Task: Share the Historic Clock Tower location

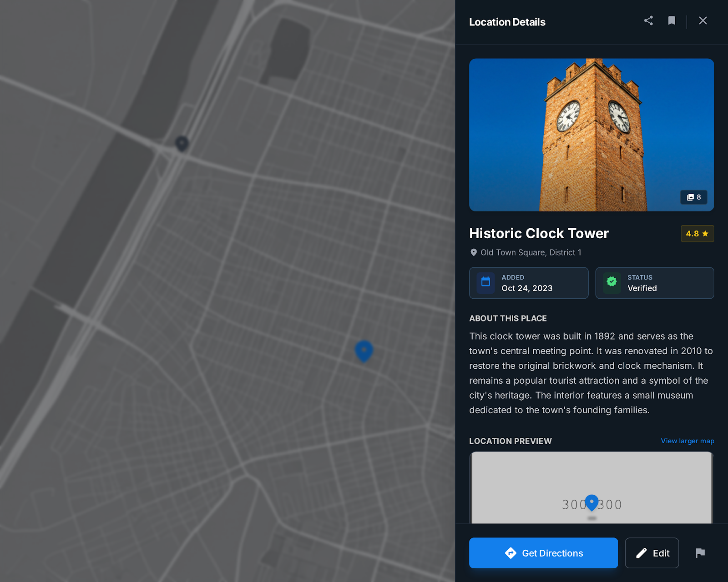Action: click(x=648, y=20)
